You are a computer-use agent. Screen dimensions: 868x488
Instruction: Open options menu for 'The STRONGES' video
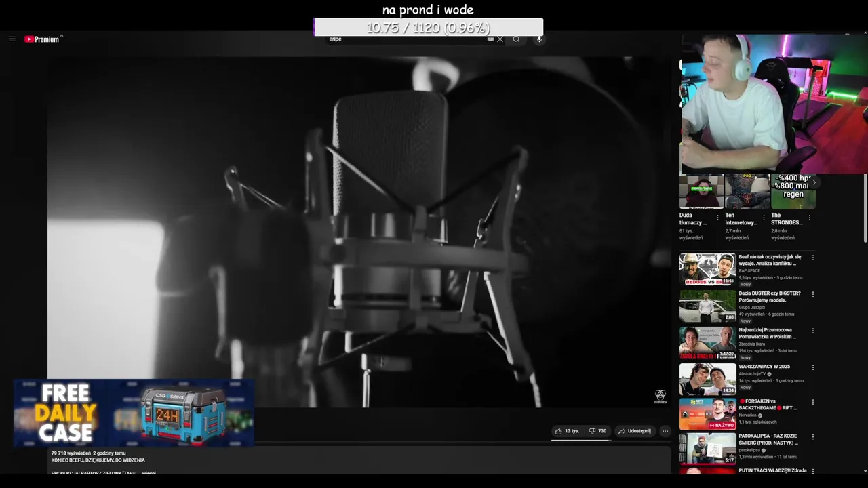click(x=810, y=218)
